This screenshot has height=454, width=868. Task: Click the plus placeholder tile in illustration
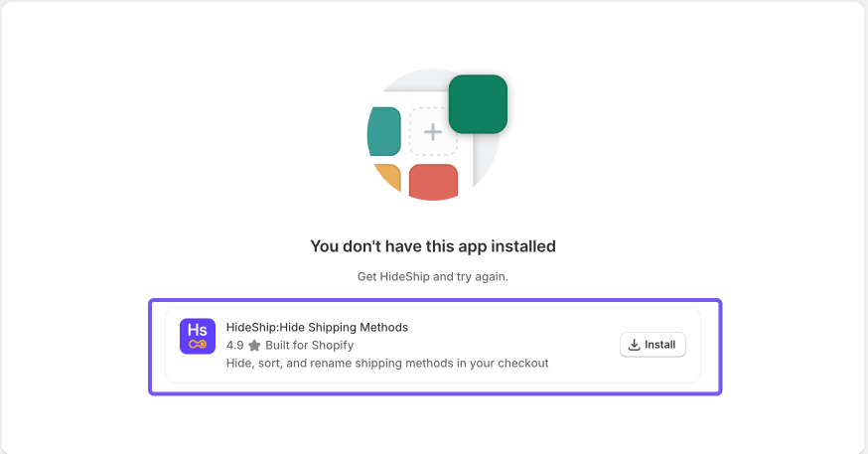coord(433,132)
